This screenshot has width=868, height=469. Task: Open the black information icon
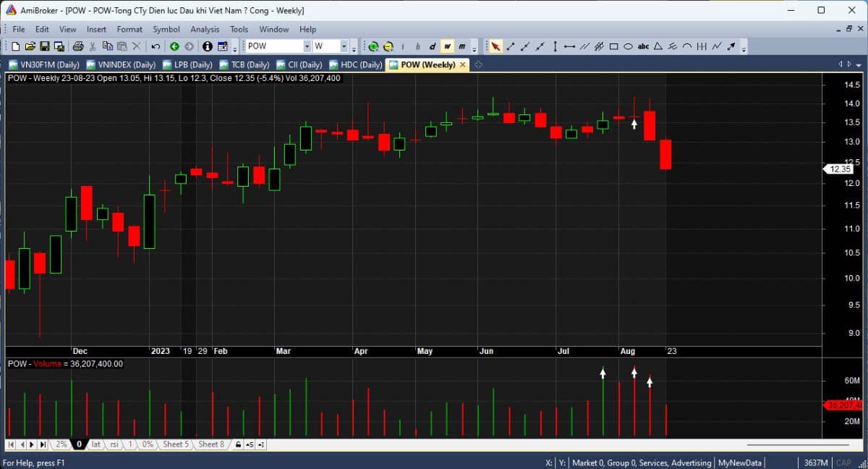click(208, 46)
